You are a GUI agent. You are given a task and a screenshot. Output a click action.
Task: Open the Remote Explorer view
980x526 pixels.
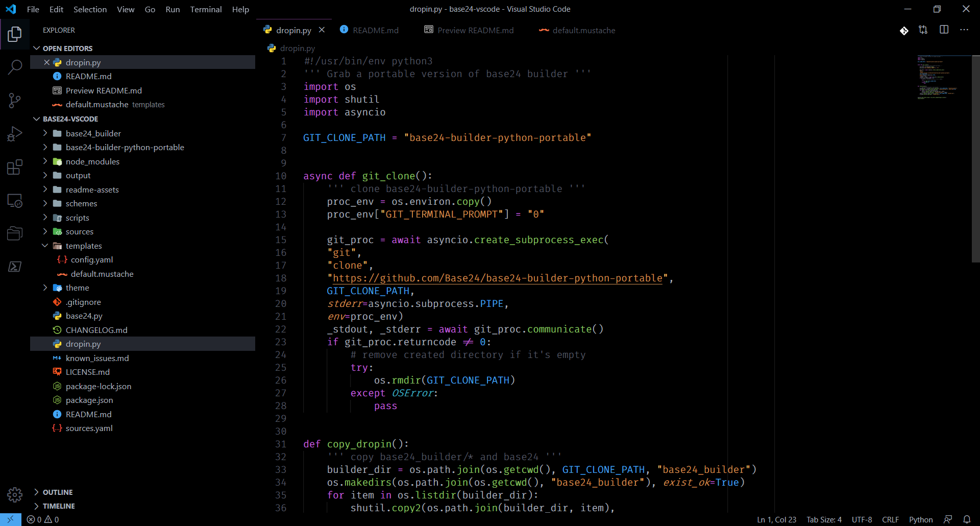(x=15, y=201)
